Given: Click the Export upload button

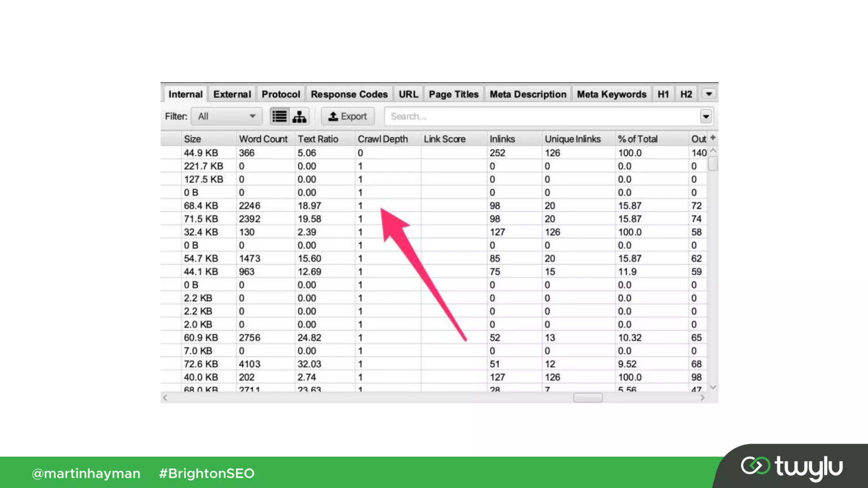Looking at the screenshot, I should coord(348,116).
